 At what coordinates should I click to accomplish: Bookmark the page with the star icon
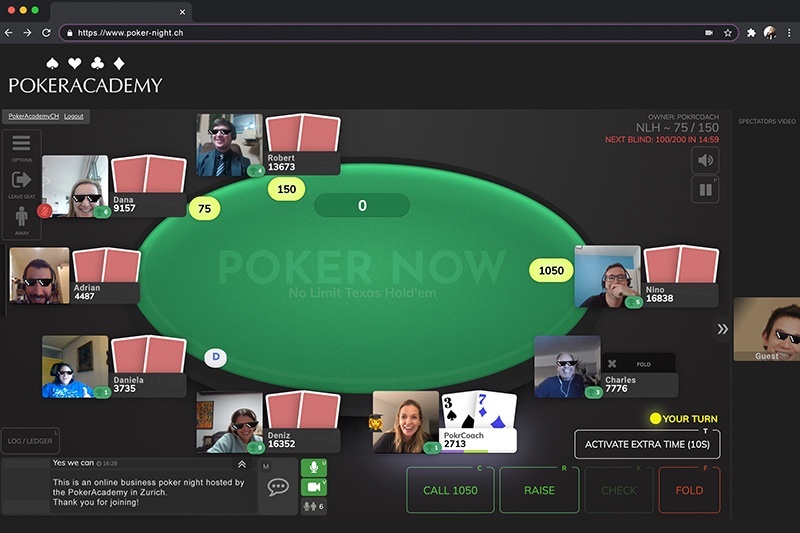coord(728,33)
